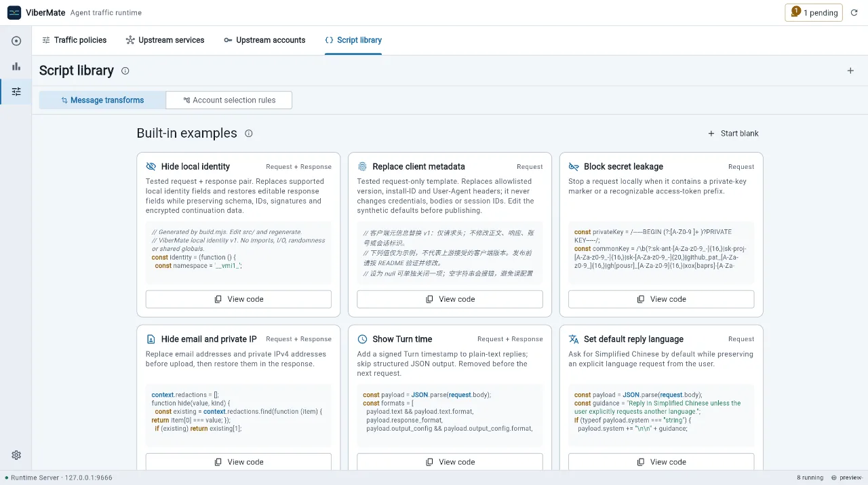Click the Replace client metadata card title
This screenshot has height=485, width=868.
pyautogui.click(x=419, y=166)
